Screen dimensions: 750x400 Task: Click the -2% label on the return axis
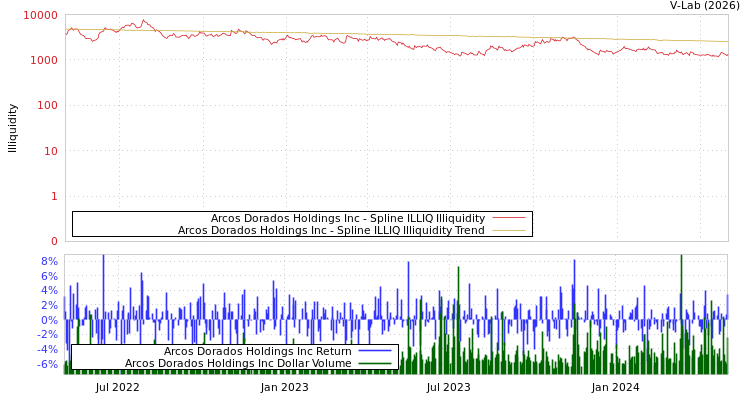[47, 335]
